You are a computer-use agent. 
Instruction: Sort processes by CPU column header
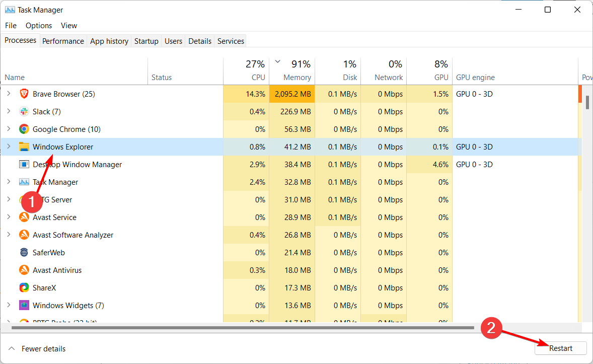coord(246,71)
